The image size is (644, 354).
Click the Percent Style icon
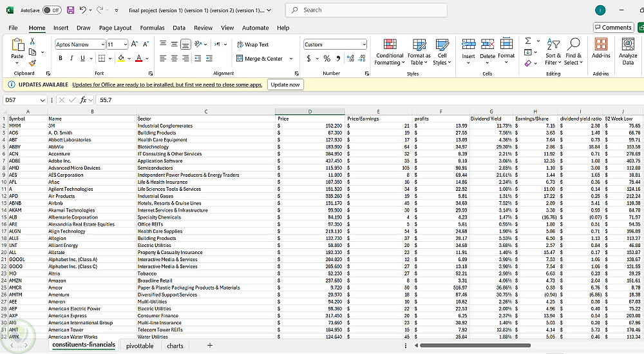(327, 59)
